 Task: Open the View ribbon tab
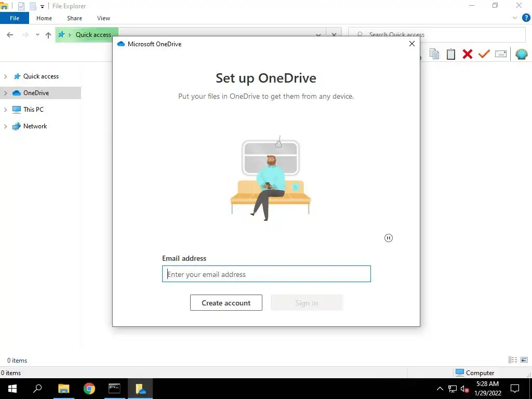(103, 18)
